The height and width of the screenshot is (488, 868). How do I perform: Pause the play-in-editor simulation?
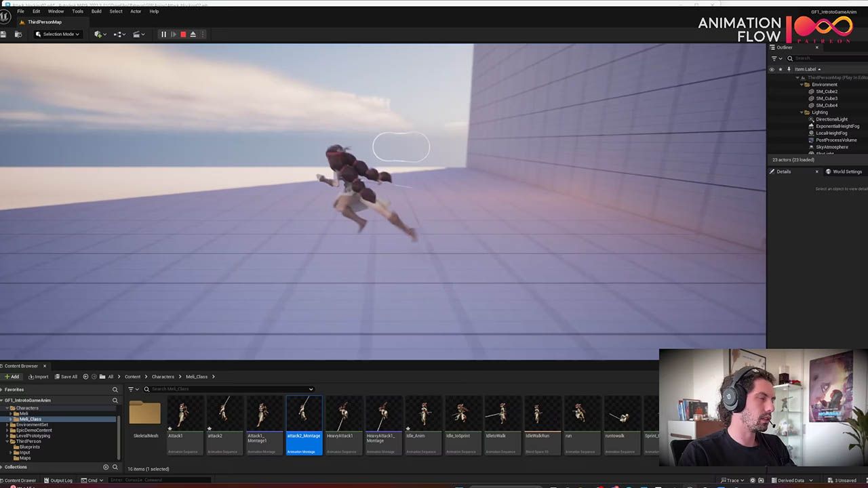click(163, 34)
